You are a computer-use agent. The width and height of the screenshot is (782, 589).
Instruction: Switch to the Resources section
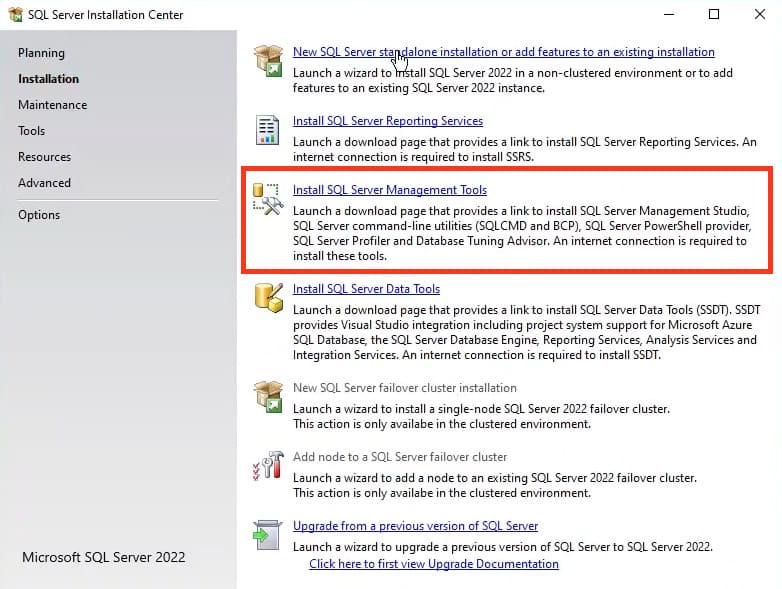(x=44, y=157)
